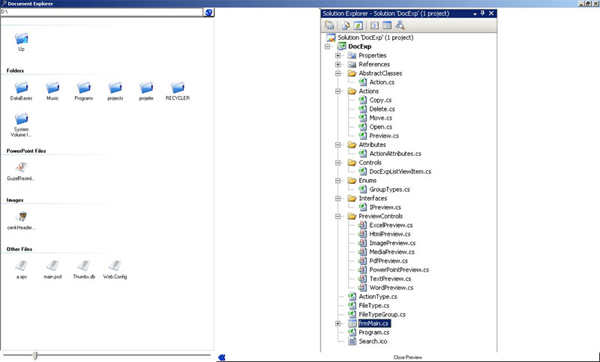Screen dimensions: 600x362
Task: Click the View Code toolbar icon
Action: pos(374,25)
